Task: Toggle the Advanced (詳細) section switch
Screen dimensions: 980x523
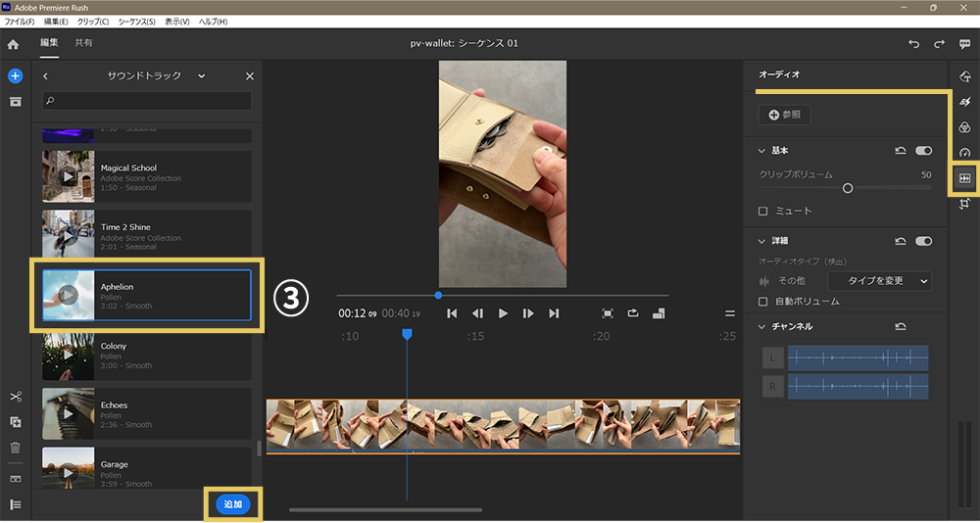Action: coord(924,241)
